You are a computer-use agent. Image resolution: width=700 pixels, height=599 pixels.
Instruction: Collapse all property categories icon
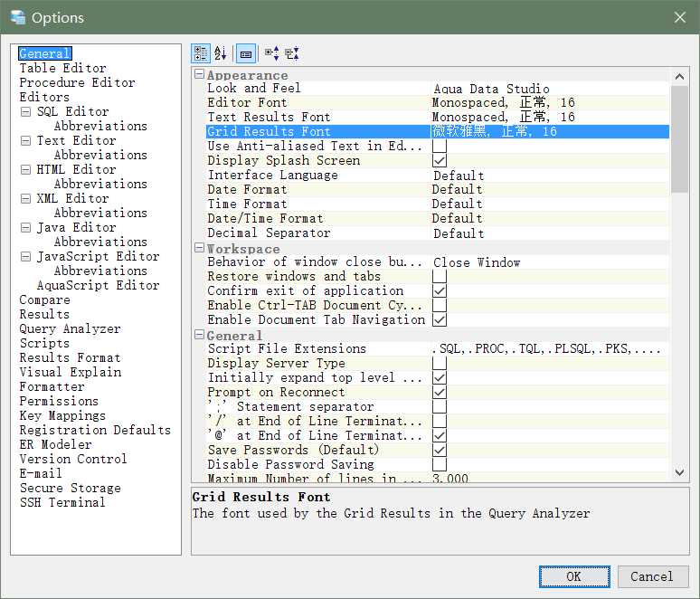292,53
